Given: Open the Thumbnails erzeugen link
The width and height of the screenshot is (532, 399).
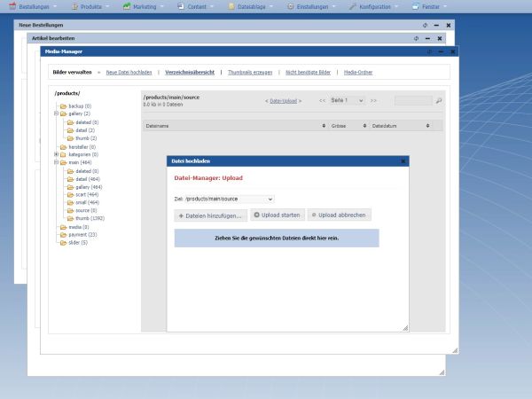Looking at the screenshot, I should [x=251, y=72].
